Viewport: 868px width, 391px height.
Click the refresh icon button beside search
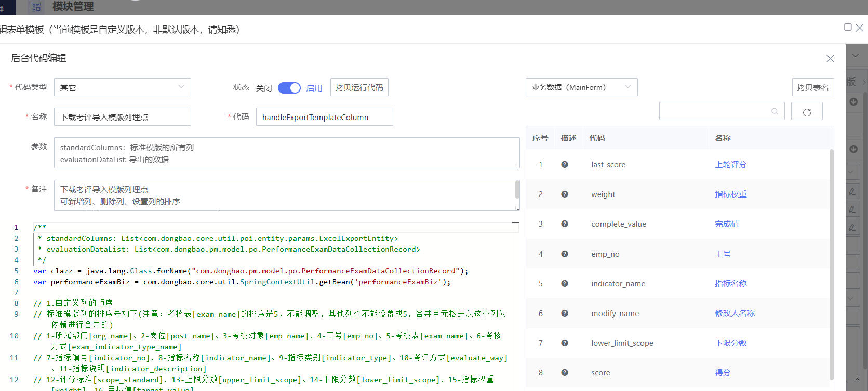click(x=807, y=112)
